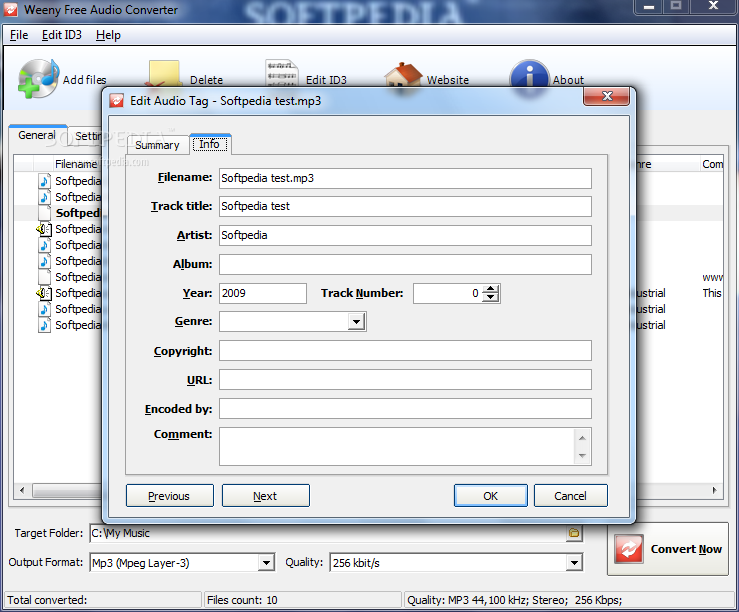Click the Encoded by field
Screen dimensions: 739x612
405,408
